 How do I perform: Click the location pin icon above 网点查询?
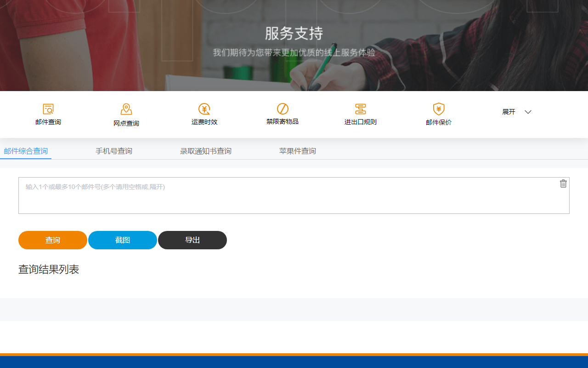(x=126, y=109)
